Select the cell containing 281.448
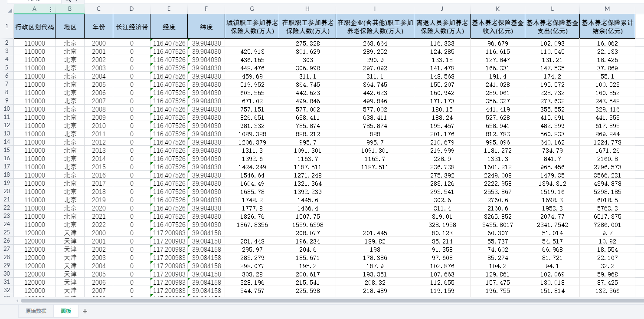 click(x=252, y=241)
